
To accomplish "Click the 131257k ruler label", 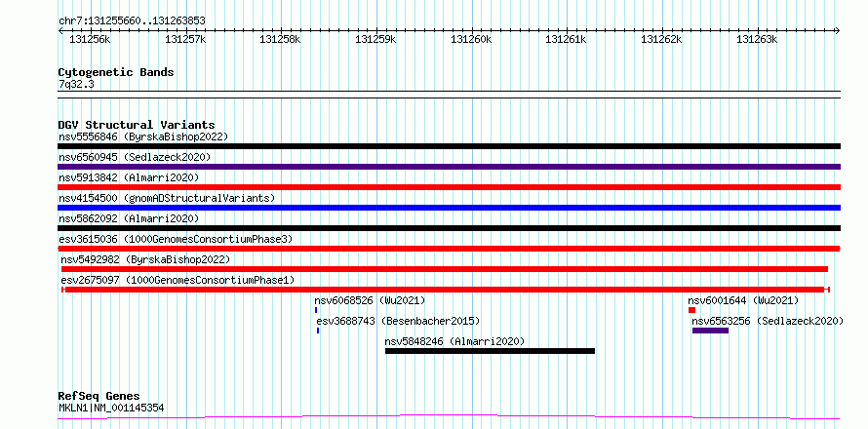I will click(x=185, y=39).
